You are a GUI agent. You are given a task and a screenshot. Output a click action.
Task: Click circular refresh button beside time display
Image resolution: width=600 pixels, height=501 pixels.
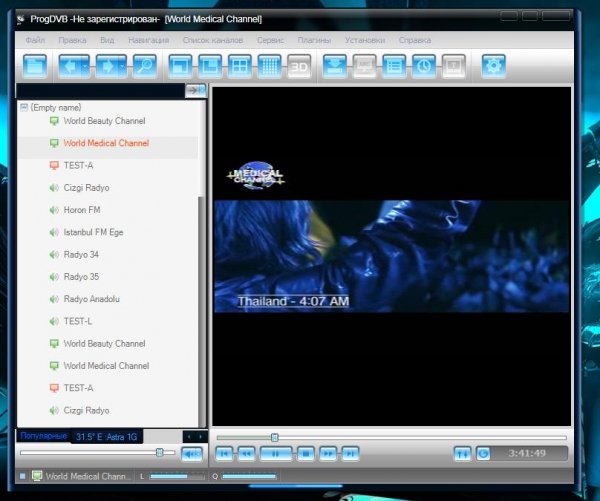[483, 454]
